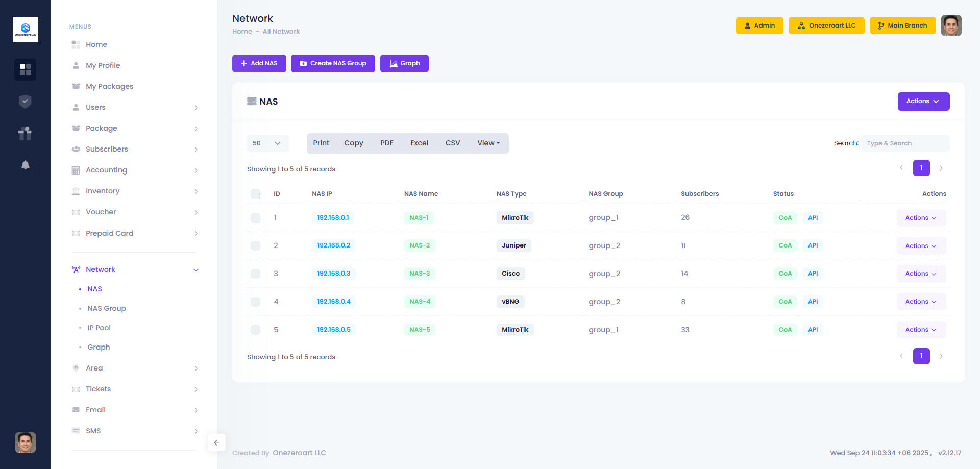Open the 192.168.0.5 NAS IP link
The width and height of the screenshot is (980, 469).
point(333,330)
